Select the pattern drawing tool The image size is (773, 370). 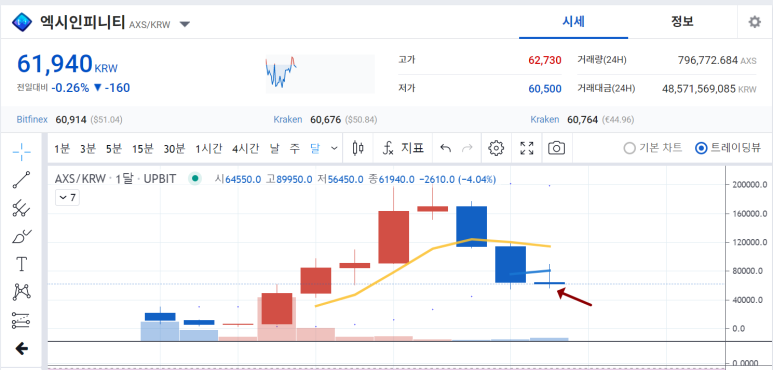tap(21, 292)
